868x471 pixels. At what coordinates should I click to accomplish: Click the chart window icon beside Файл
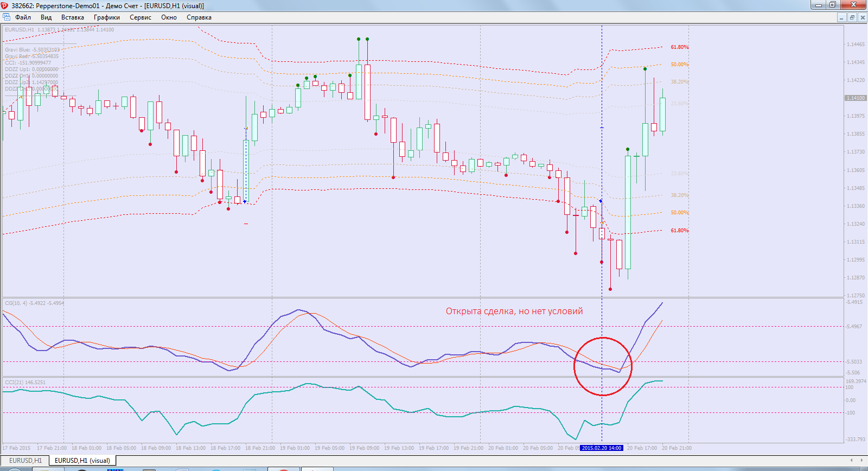pyautogui.click(x=7, y=17)
